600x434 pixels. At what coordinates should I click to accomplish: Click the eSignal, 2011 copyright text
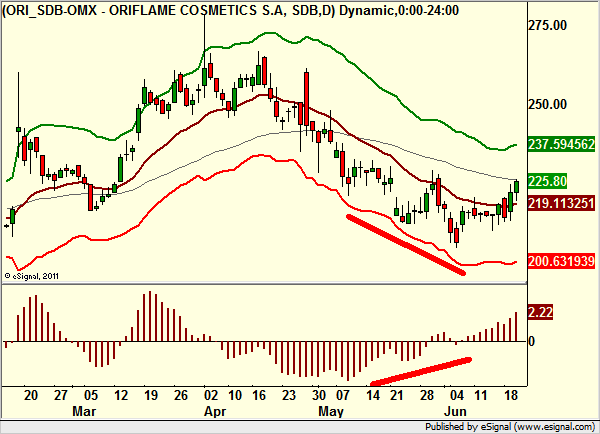32,276
